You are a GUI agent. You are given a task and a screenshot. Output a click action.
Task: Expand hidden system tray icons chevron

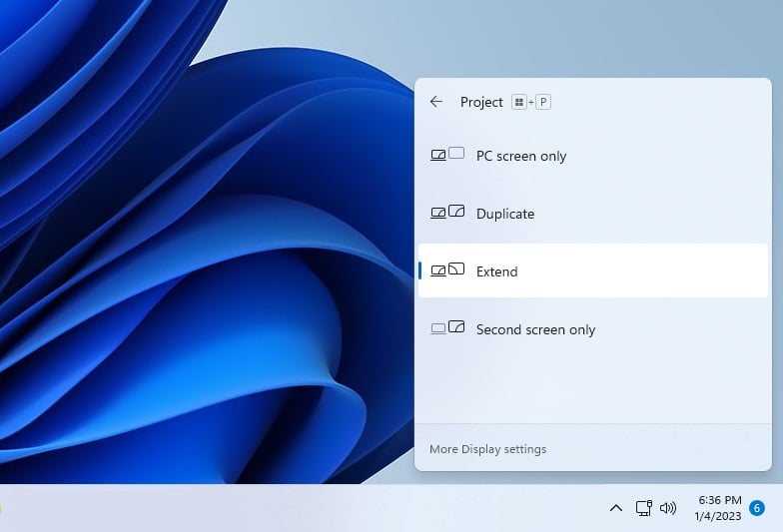[x=616, y=508]
